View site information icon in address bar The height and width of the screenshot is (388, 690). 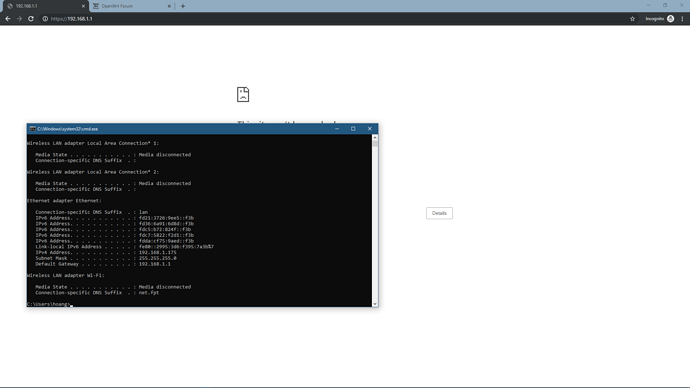[x=45, y=18]
